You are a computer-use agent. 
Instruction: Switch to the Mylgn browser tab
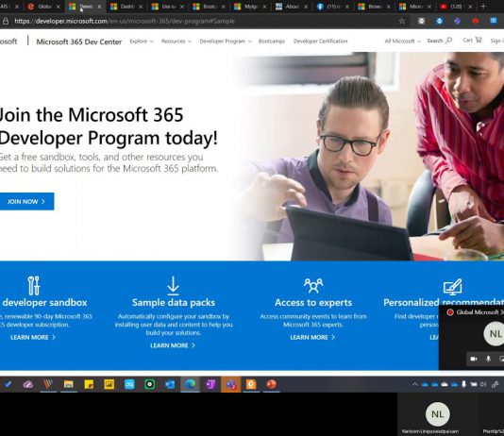coord(250,7)
